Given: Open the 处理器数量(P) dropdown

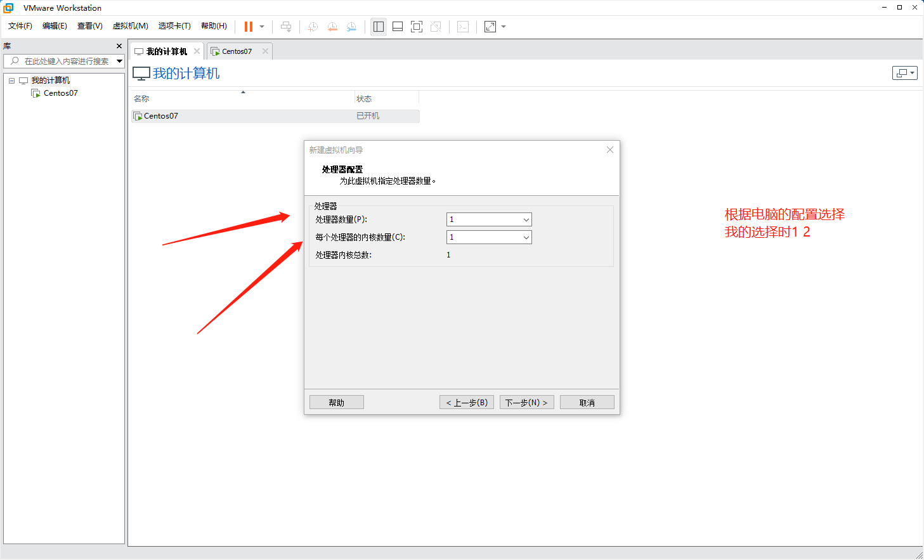Looking at the screenshot, I should [x=489, y=219].
